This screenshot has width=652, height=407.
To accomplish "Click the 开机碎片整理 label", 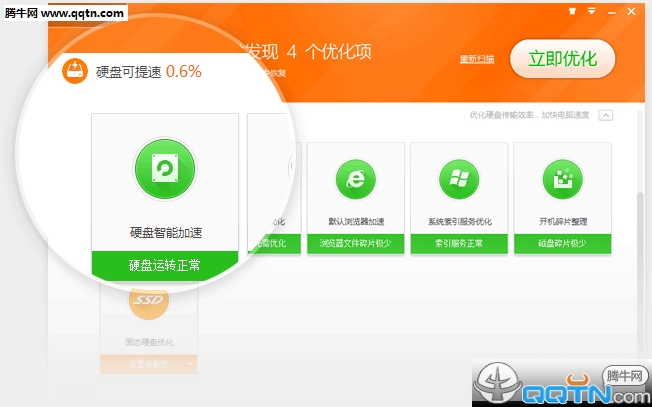I will click(x=563, y=222).
